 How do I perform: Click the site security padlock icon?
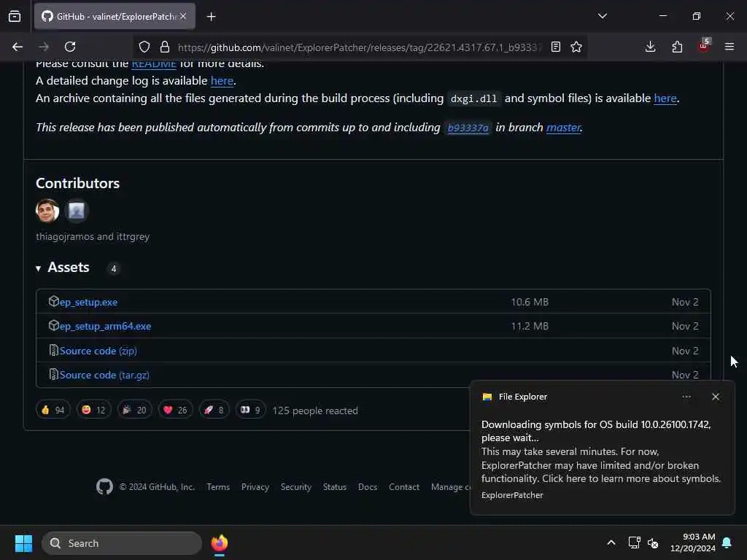[x=165, y=47]
